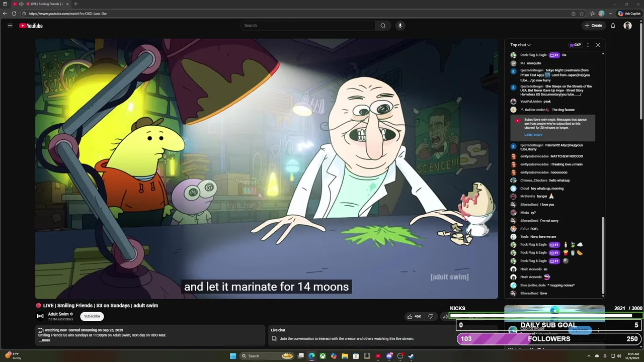Click the browser address bar URL
The height and width of the screenshot is (362, 644).
67,14
